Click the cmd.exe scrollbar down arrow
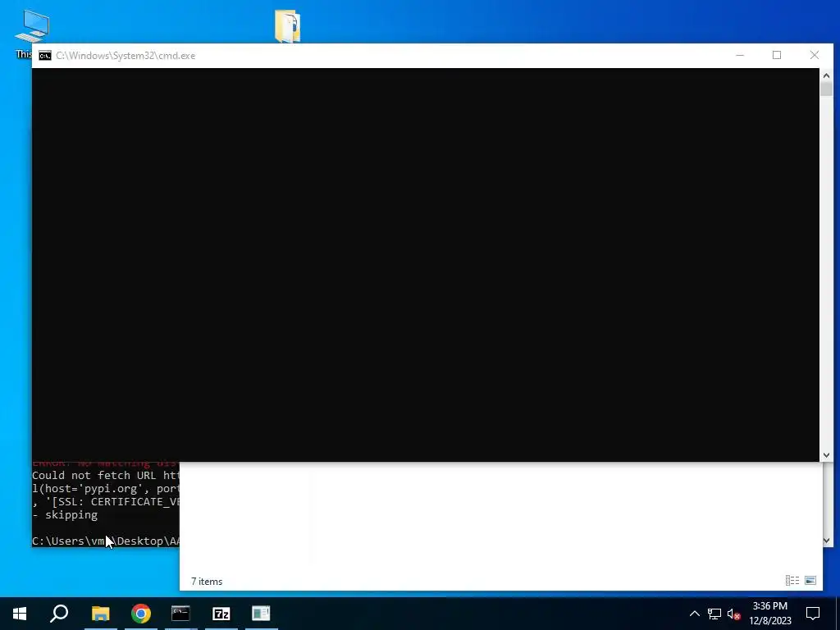Screen dimensions: 840x630 [x=826, y=454]
